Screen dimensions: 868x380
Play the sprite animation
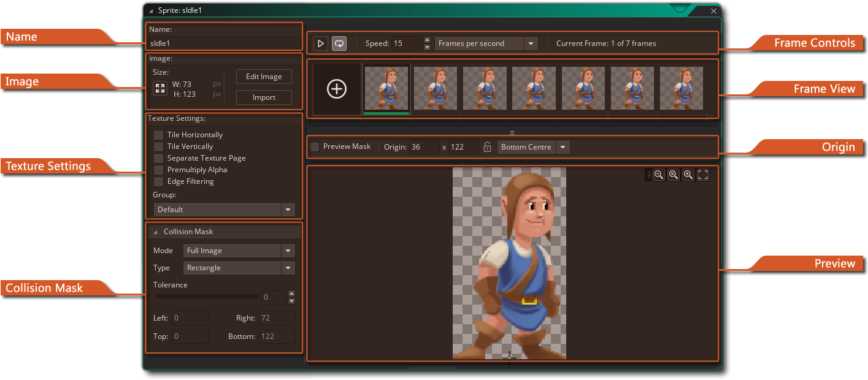tap(320, 43)
